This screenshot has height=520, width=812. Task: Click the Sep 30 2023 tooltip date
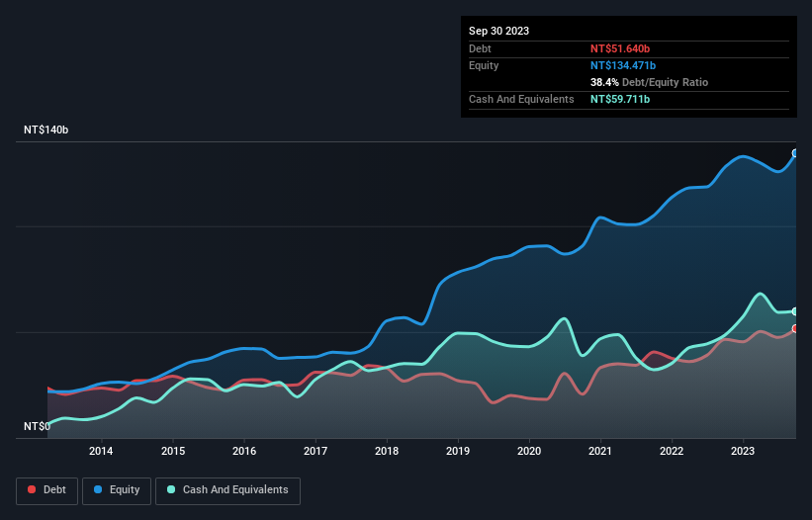[498, 31]
